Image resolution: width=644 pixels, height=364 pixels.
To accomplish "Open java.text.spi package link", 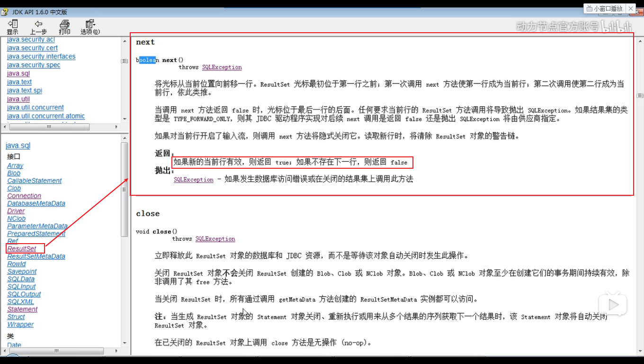I will tap(25, 91).
